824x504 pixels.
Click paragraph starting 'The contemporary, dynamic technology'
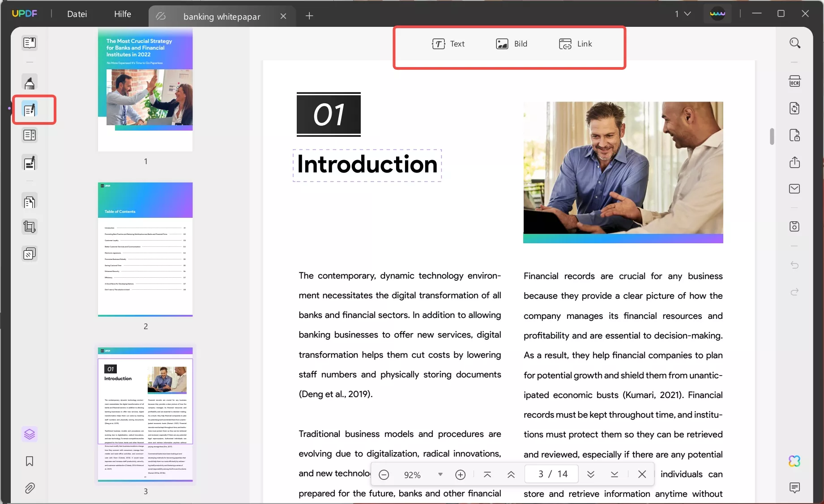[400, 335]
